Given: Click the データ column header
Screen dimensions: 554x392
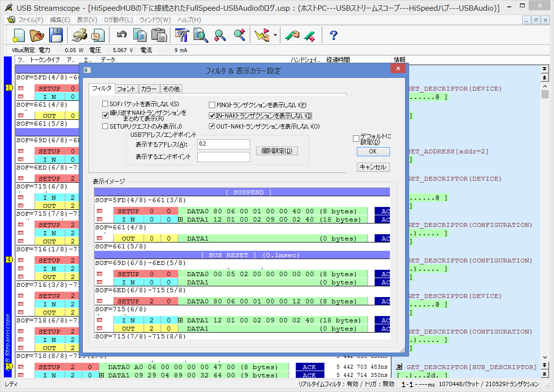Looking at the screenshot, I should coord(193,60).
